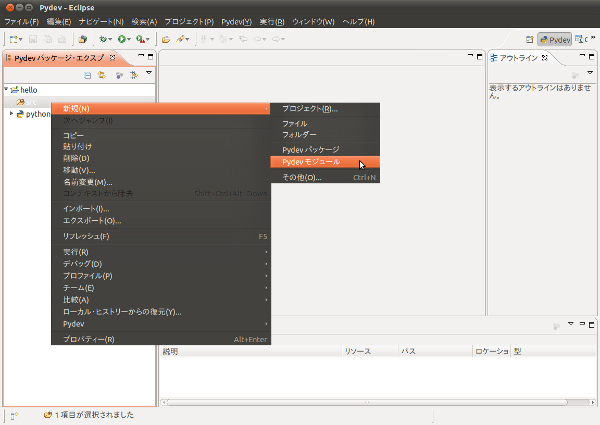Image resolution: width=600 pixels, height=425 pixels.
Task: Switch to the Pydev perspective button
Action: tap(554, 39)
